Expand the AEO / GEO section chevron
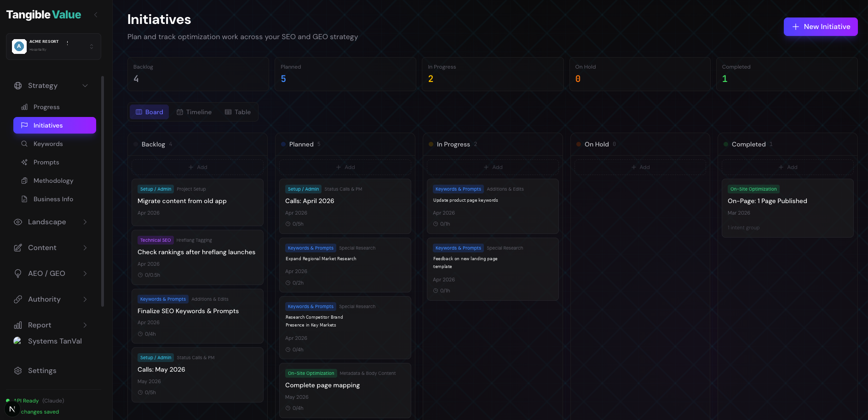The height and width of the screenshot is (420, 868). tap(85, 274)
